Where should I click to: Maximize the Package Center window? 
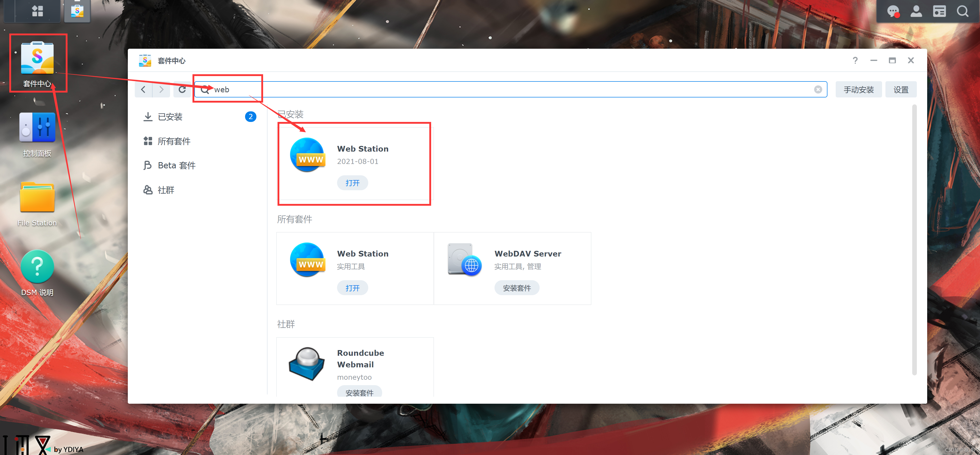coord(892,61)
